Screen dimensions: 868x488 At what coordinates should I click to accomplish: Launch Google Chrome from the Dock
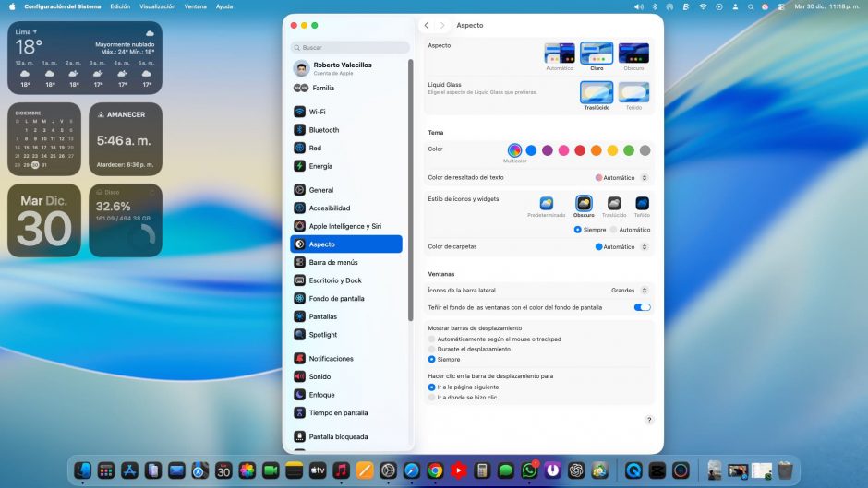click(435, 470)
